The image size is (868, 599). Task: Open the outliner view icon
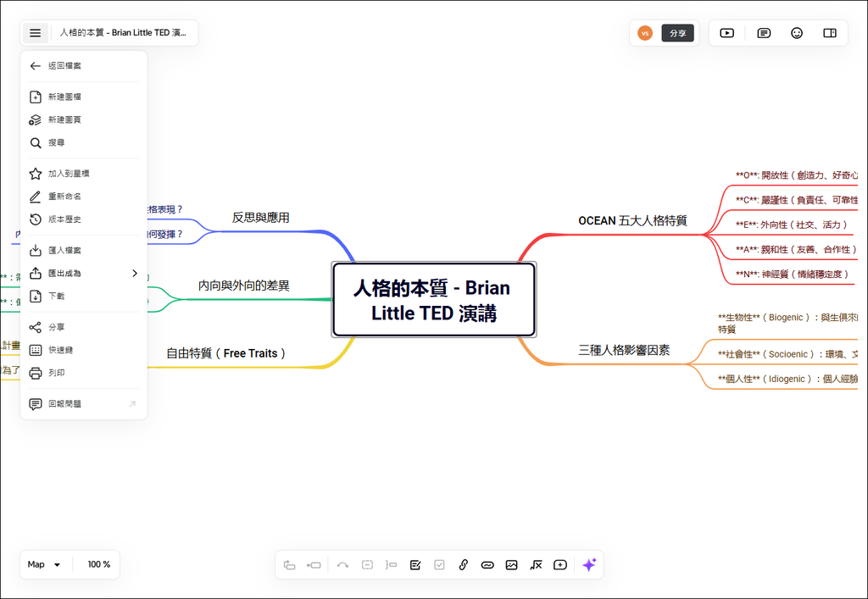764,33
